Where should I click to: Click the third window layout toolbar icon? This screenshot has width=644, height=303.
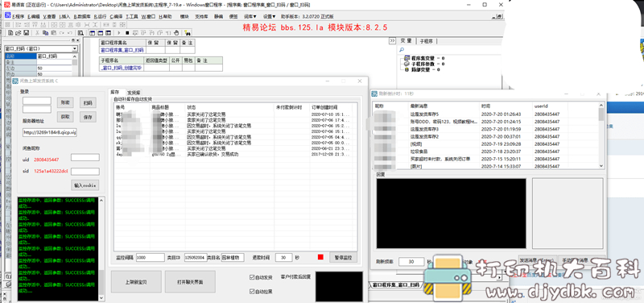[108, 32]
